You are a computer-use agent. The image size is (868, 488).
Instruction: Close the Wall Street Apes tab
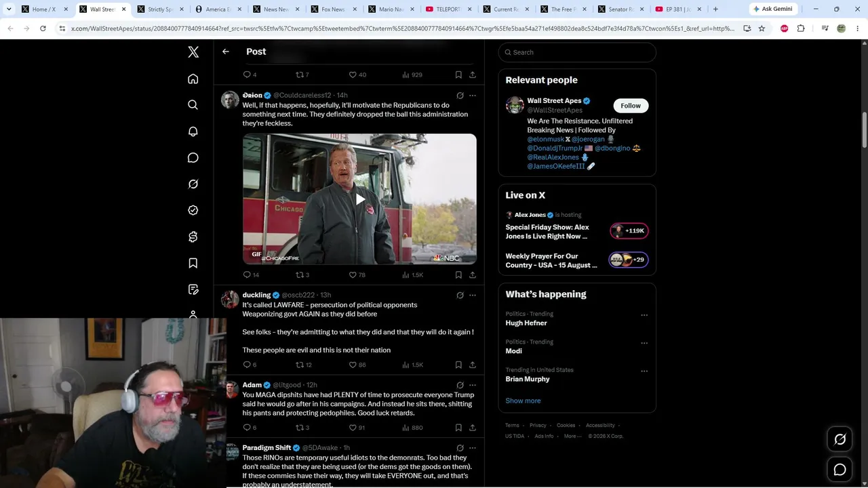(124, 9)
